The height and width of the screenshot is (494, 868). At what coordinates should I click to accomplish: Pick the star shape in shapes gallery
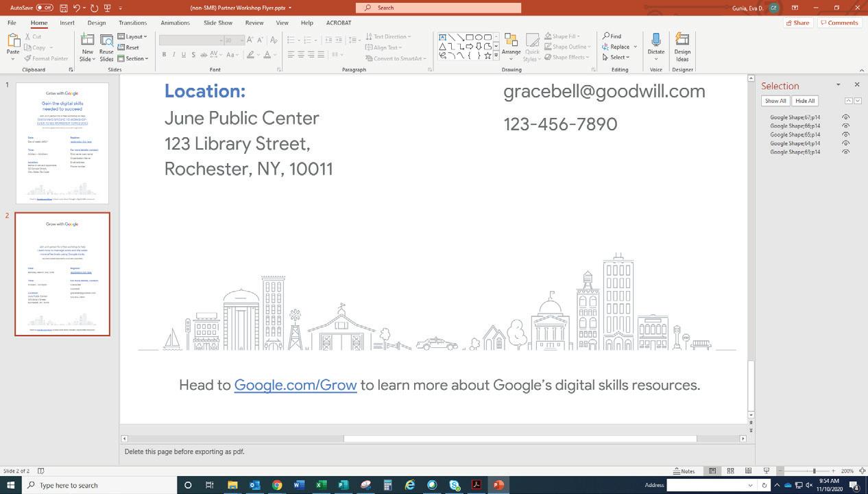pyautogui.click(x=487, y=56)
